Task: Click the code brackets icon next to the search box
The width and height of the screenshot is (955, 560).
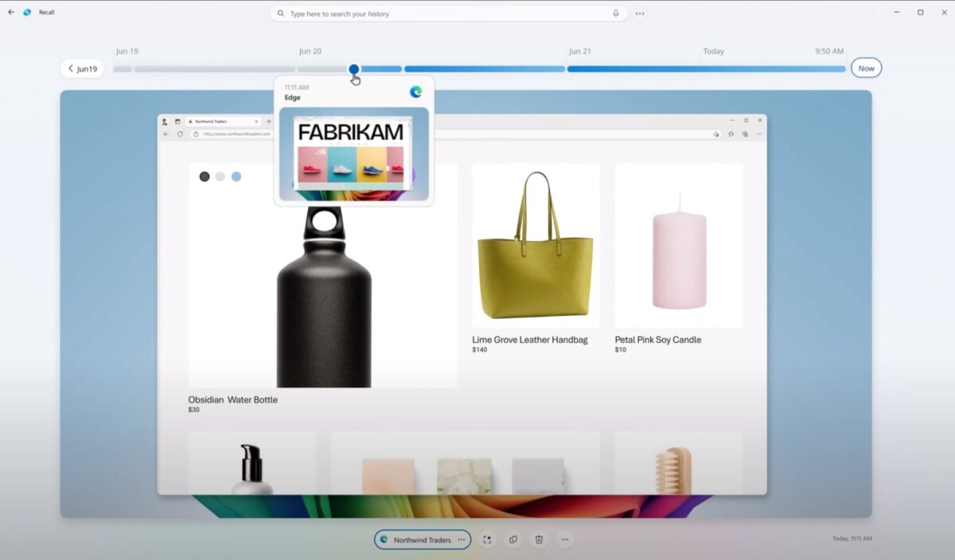Action: [x=640, y=14]
